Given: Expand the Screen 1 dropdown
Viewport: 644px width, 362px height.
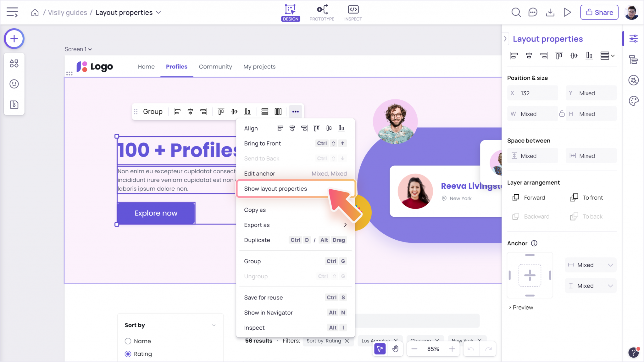Looking at the screenshot, I should tap(78, 49).
